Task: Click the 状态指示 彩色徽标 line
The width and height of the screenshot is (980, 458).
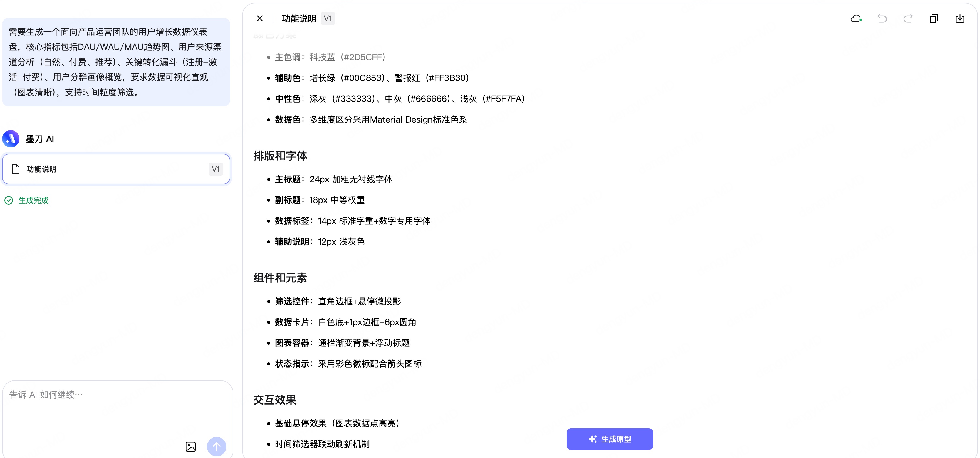Action: point(348,364)
